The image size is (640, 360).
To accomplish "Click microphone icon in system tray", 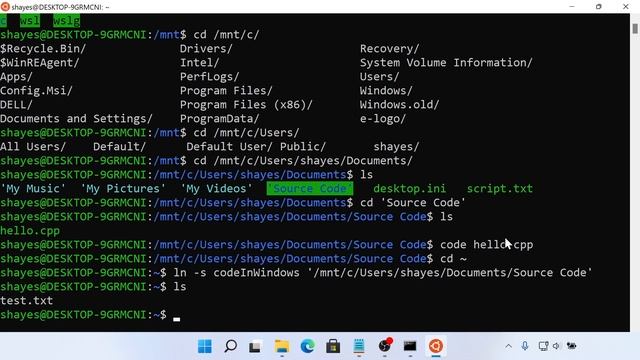I will pos(525,346).
